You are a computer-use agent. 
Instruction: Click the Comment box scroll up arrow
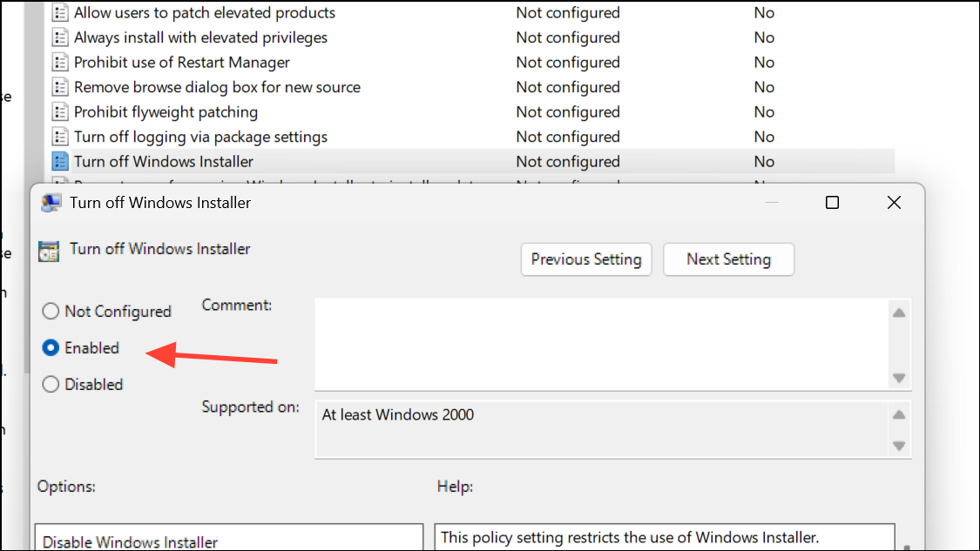(899, 313)
